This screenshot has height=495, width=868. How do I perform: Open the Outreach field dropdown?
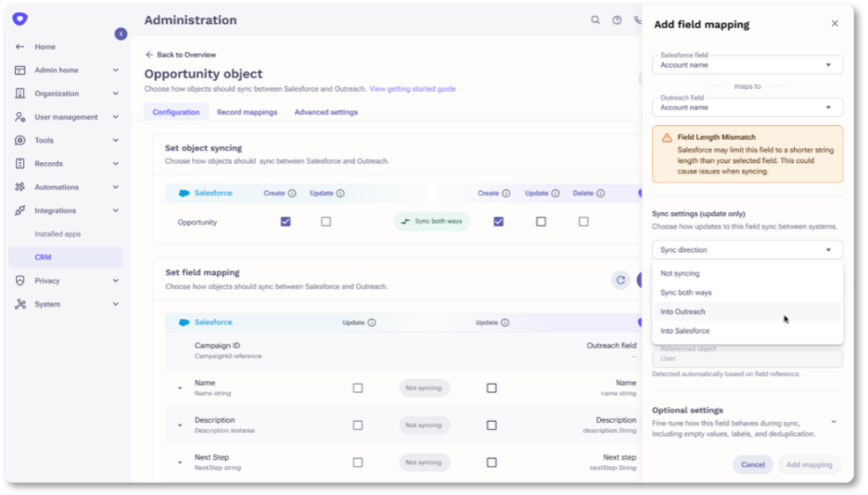pos(747,108)
